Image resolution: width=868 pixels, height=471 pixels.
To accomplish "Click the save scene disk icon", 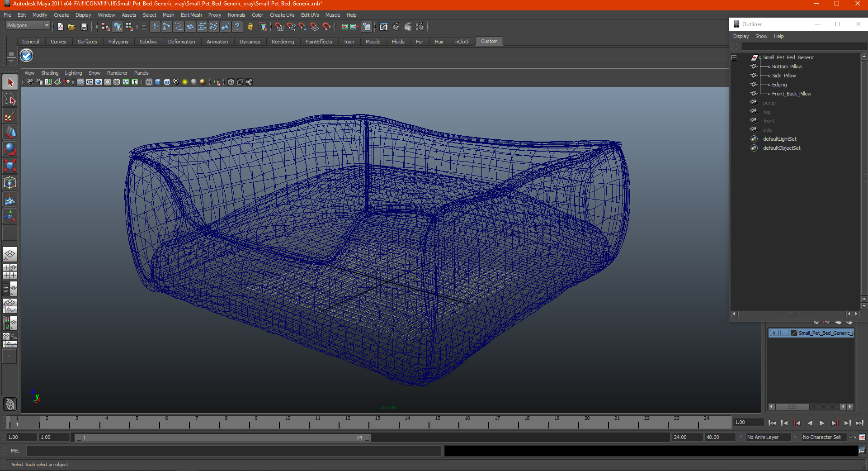I will point(84,27).
